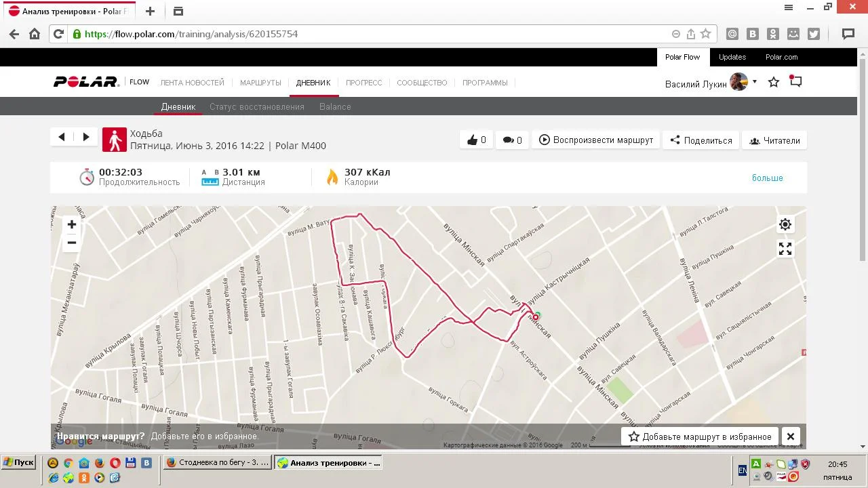Select the Дневник main menu item

(x=313, y=83)
